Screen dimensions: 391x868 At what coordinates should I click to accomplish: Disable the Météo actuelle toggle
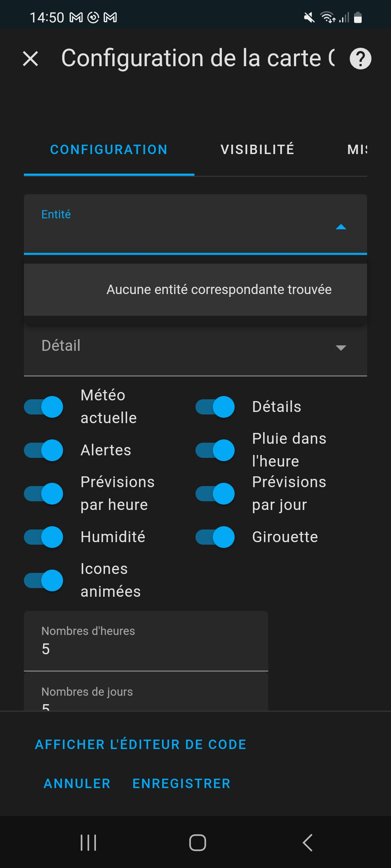[x=44, y=407]
